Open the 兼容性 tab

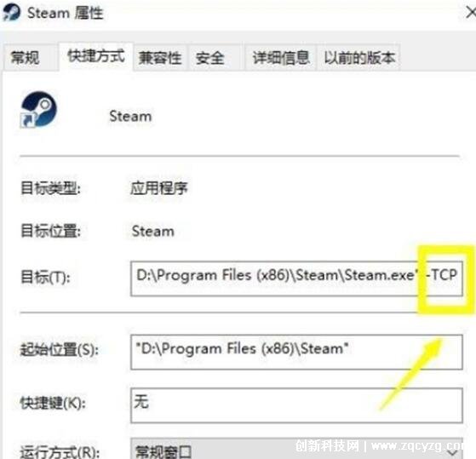[160, 57]
